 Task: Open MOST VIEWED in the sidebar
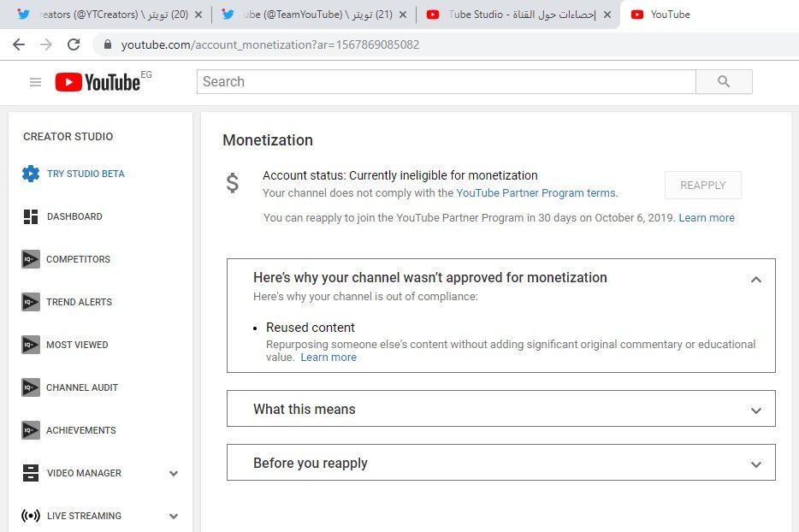click(77, 345)
